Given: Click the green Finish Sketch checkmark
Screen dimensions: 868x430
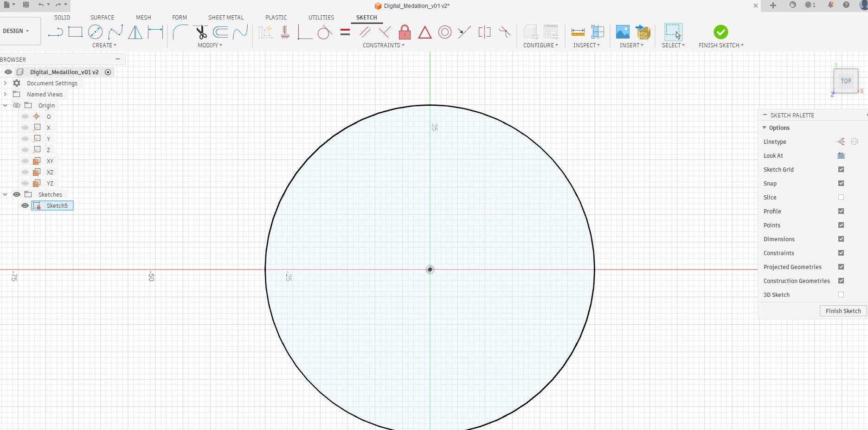Looking at the screenshot, I should [720, 32].
